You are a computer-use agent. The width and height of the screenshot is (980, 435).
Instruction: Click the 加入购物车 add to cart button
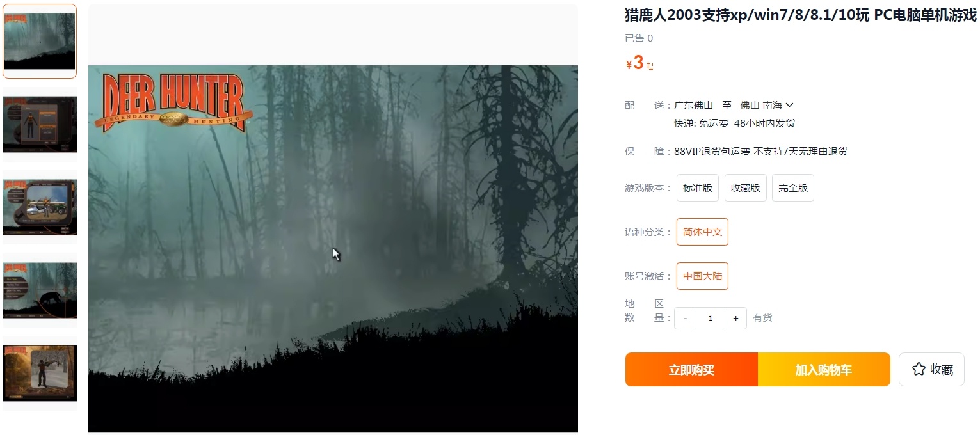pos(824,370)
